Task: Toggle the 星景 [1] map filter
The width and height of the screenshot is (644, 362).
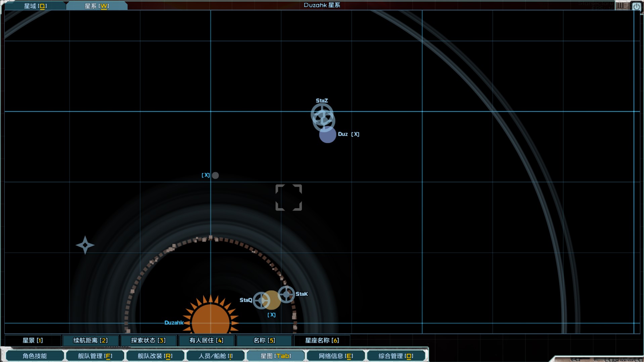Action: [x=33, y=340]
